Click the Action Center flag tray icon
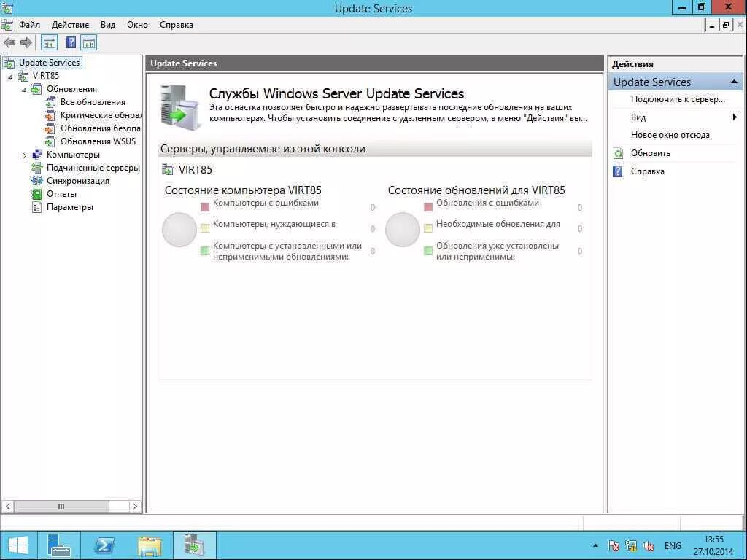This screenshot has width=747, height=560. pyautogui.click(x=613, y=545)
